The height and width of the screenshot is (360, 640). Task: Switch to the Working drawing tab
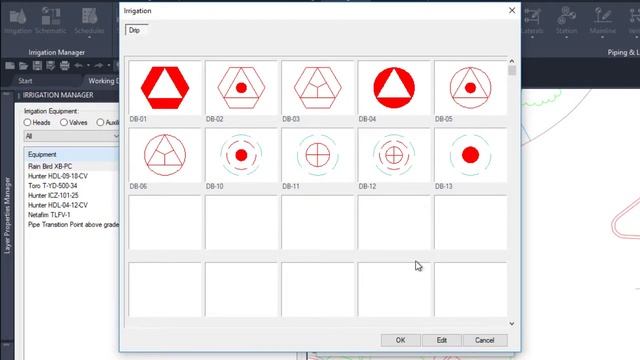(102, 81)
